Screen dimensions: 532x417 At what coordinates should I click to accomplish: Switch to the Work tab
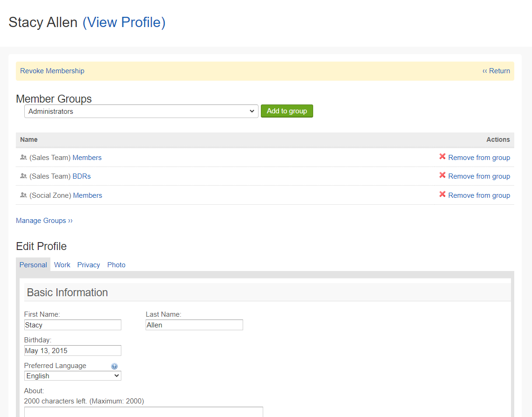tap(62, 264)
